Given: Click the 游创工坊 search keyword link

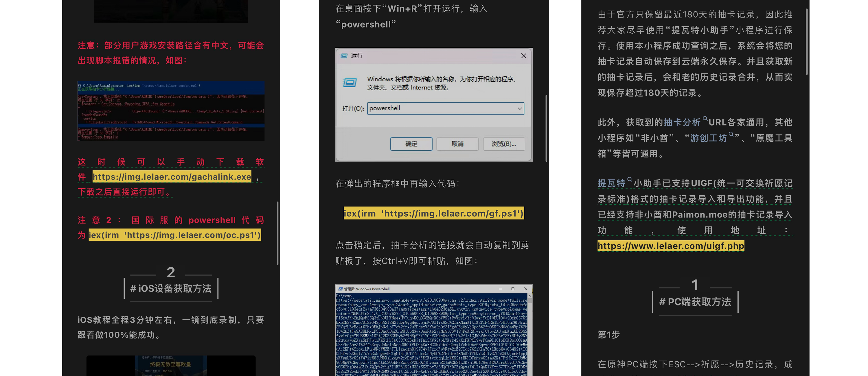Looking at the screenshot, I should 708,138.
